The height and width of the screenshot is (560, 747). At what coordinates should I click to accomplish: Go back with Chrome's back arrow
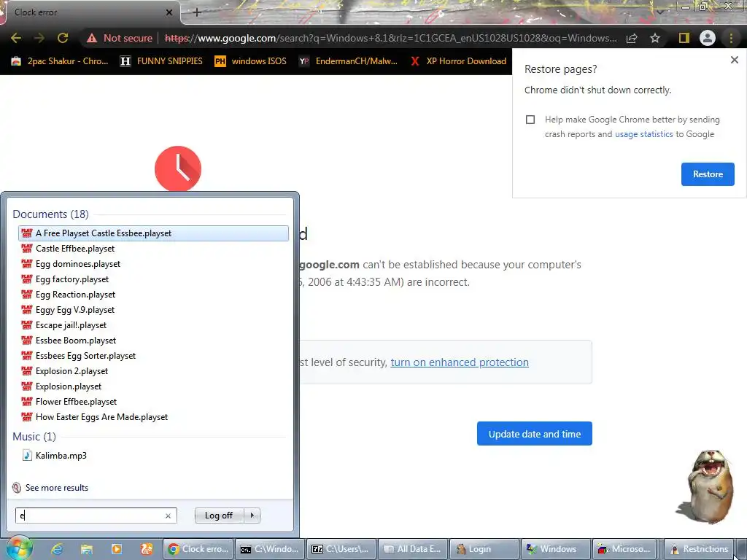coord(16,38)
